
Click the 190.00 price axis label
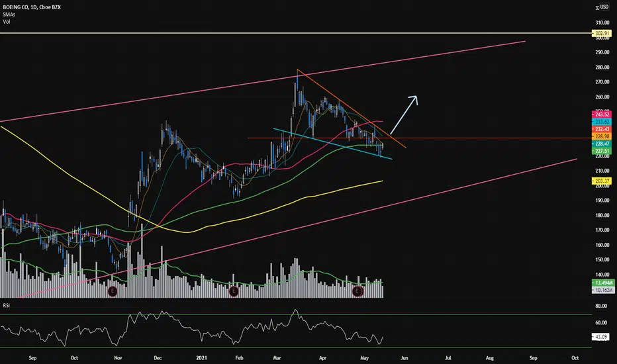[x=602, y=201]
